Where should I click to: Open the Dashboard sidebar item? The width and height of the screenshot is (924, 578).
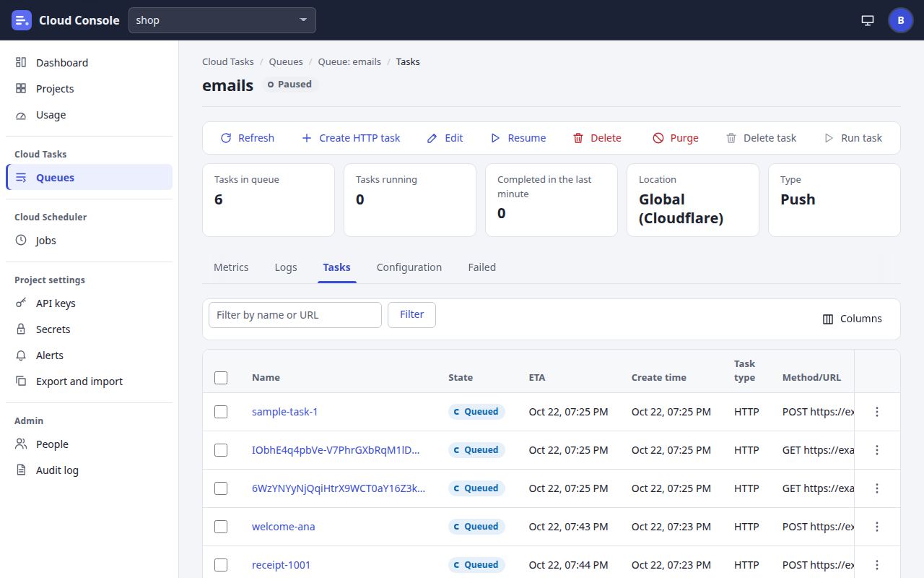(x=89, y=63)
